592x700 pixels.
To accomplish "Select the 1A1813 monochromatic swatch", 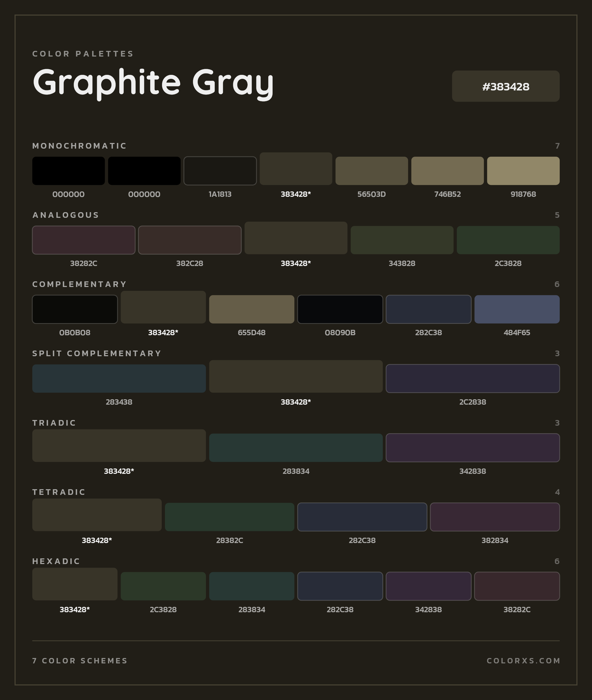I will click(220, 170).
